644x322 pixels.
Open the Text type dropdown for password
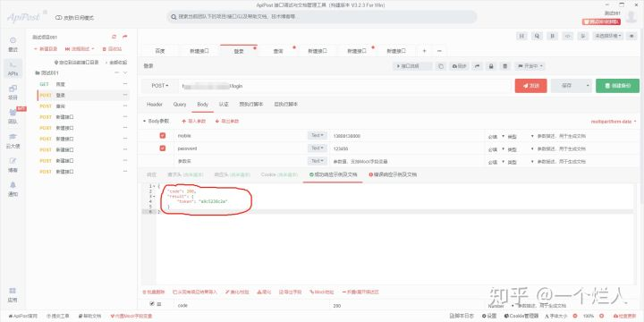[318, 148]
